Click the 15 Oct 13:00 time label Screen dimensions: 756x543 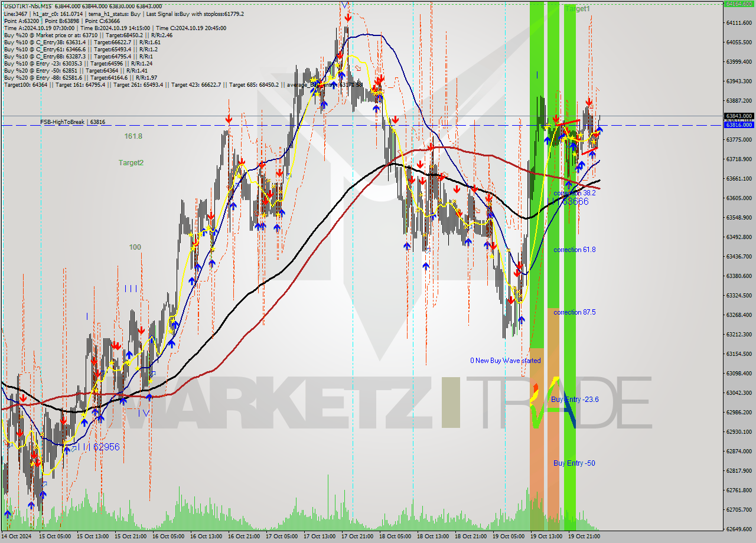[x=92, y=537]
